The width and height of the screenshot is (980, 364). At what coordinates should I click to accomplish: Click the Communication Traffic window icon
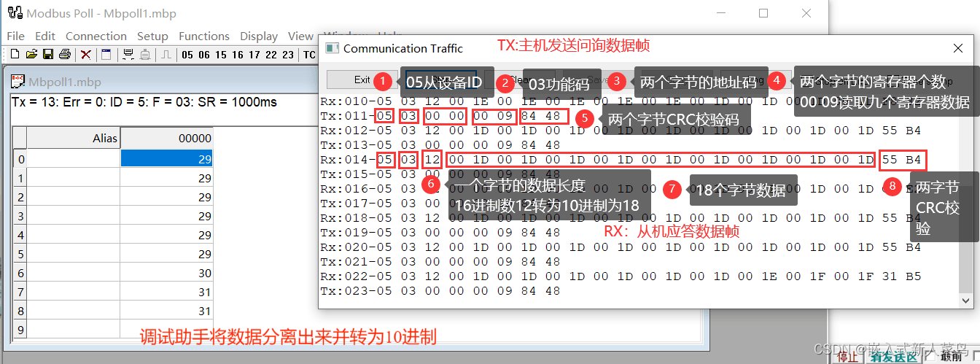332,48
